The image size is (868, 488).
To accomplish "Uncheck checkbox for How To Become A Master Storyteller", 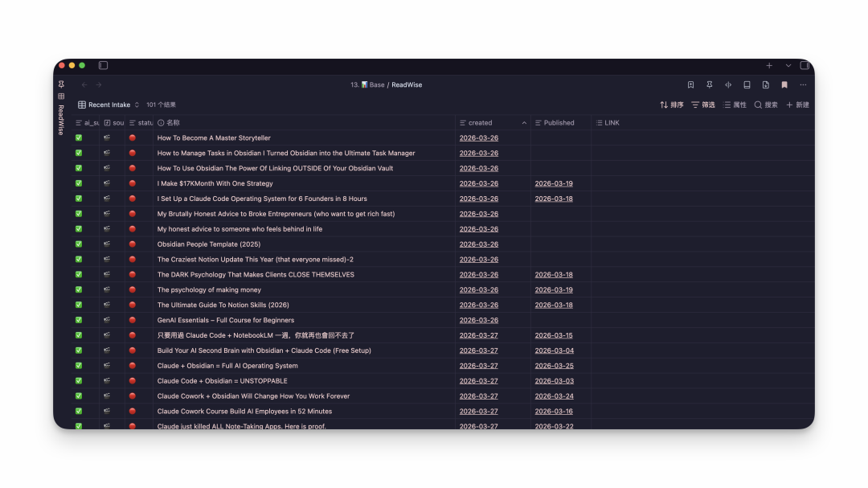I will 79,138.
